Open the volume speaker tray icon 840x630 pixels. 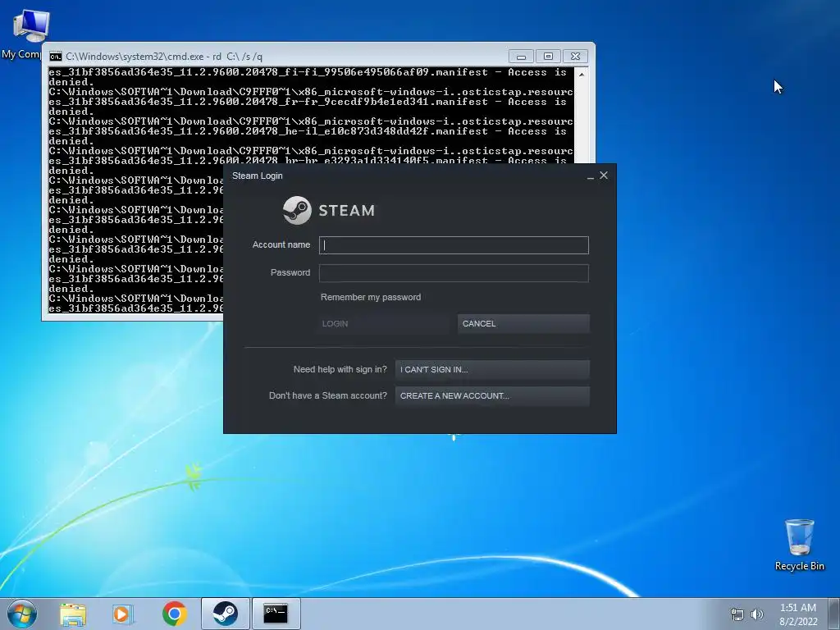pos(756,614)
